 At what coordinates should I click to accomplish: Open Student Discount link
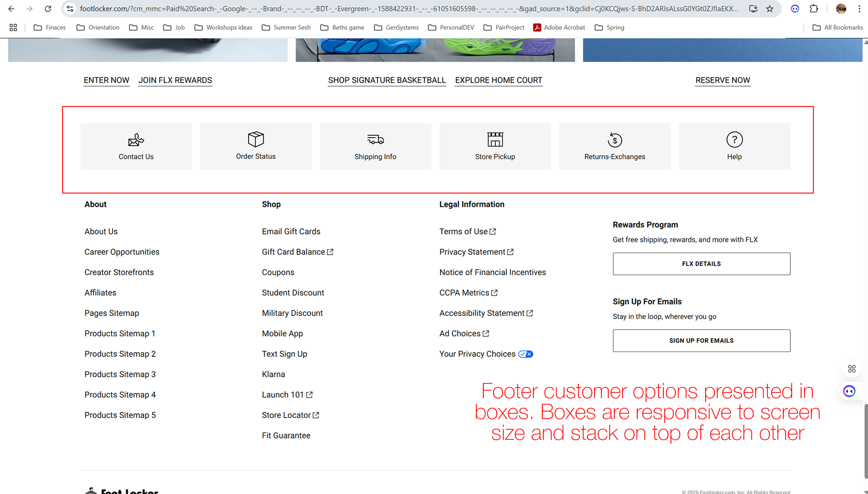click(x=293, y=292)
